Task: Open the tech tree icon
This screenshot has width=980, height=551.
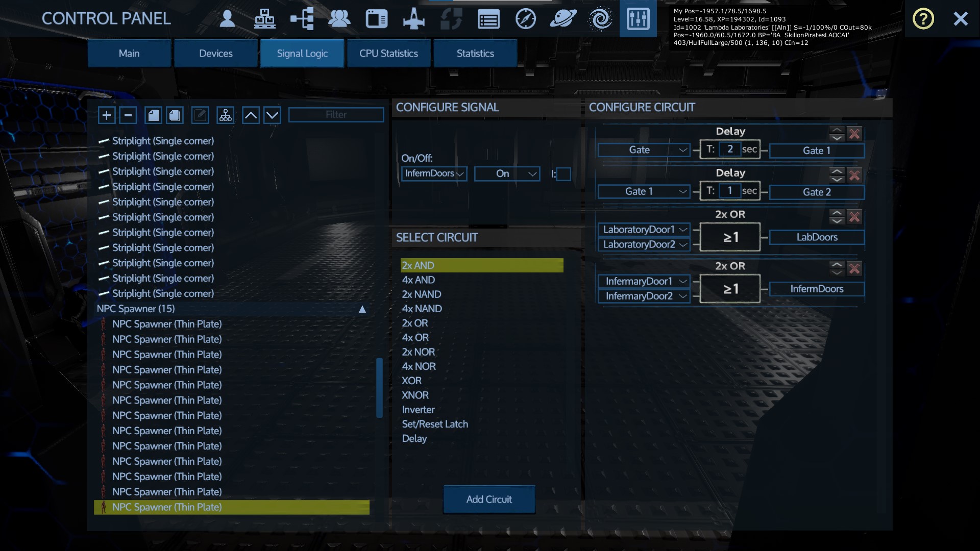Action: (x=302, y=19)
